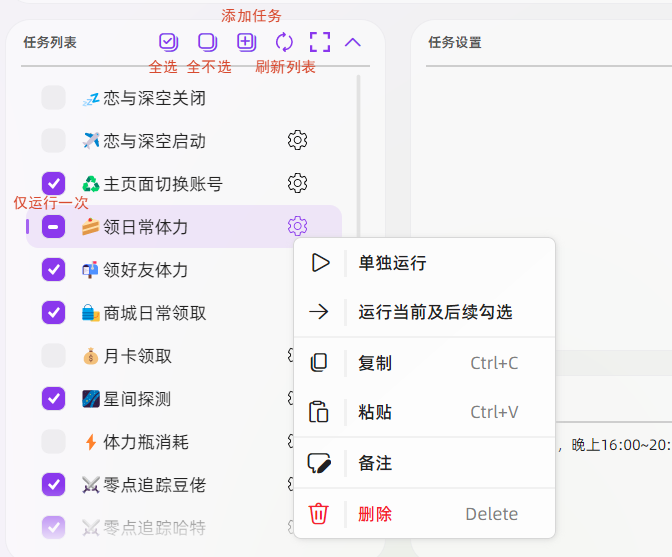Select 备注 in the context menu
This screenshot has height=557, width=672.
pos(424,463)
